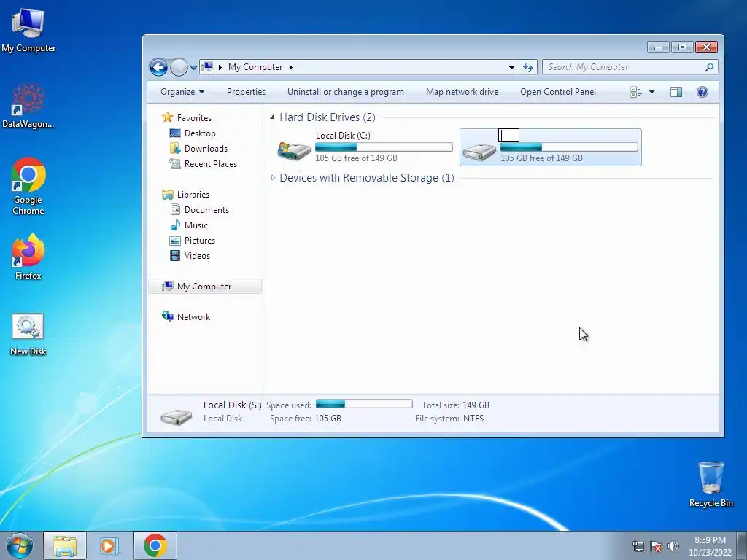Open the Music library
747x560 pixels.
coord(196,225)
